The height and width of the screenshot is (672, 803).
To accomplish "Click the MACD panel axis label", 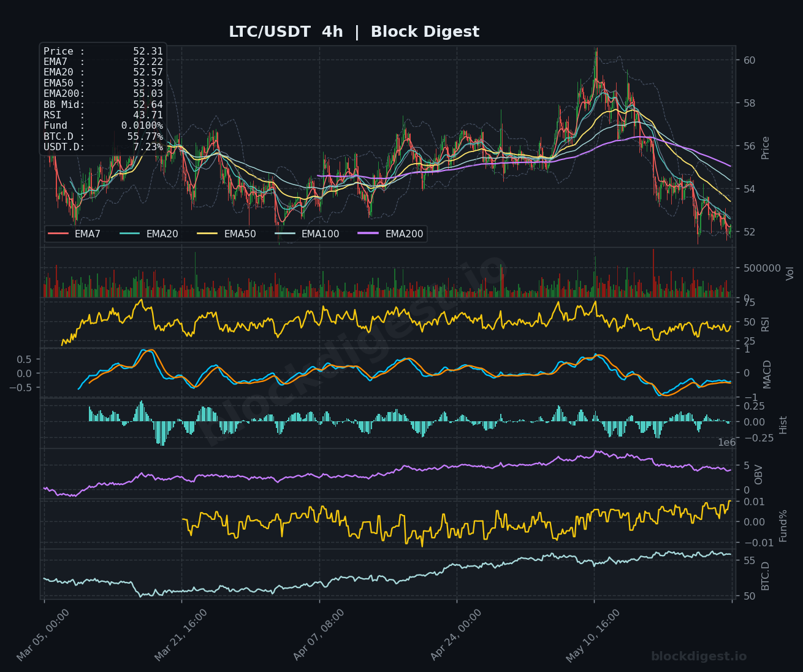I will click(x=767, y=374).
